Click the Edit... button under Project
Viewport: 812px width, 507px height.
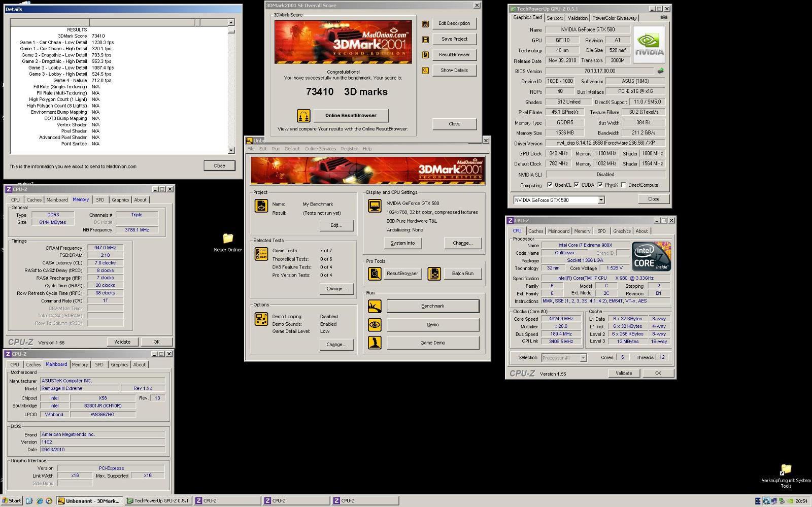(x=336, y=225)
